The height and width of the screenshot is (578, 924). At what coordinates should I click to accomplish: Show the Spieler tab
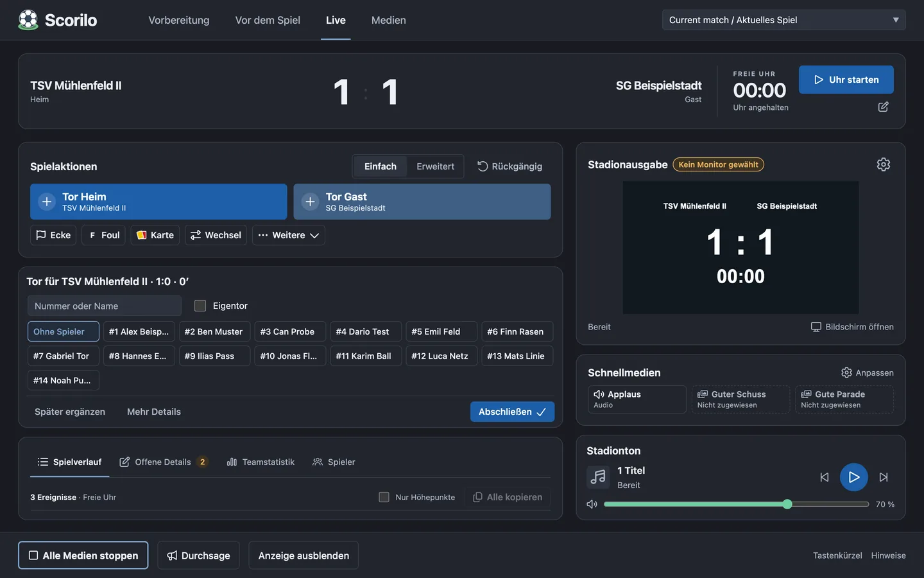(x=334, y=462)
